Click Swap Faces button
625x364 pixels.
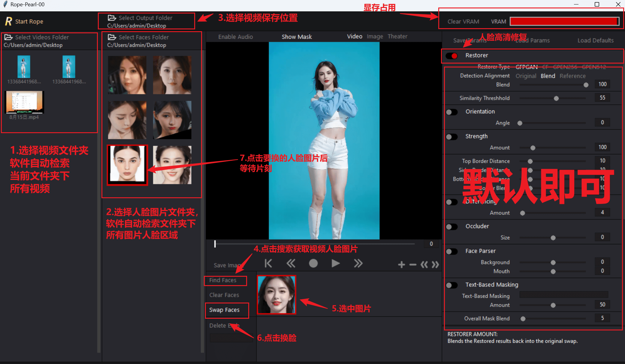click(x=224, y=310)
